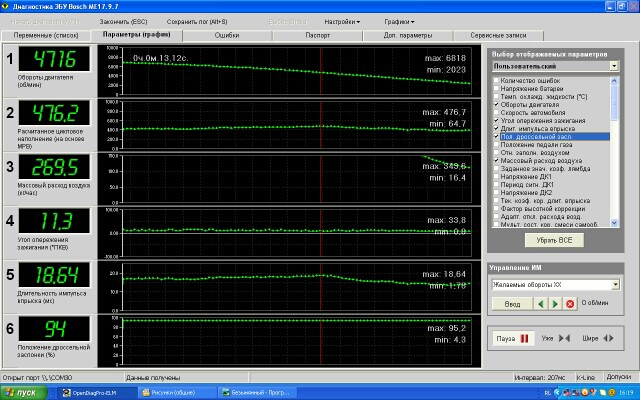Image resolution: width=640 pixels, height=400 pixels.
Task: Check Количество ошибок parameter
Action: [496, 81]
